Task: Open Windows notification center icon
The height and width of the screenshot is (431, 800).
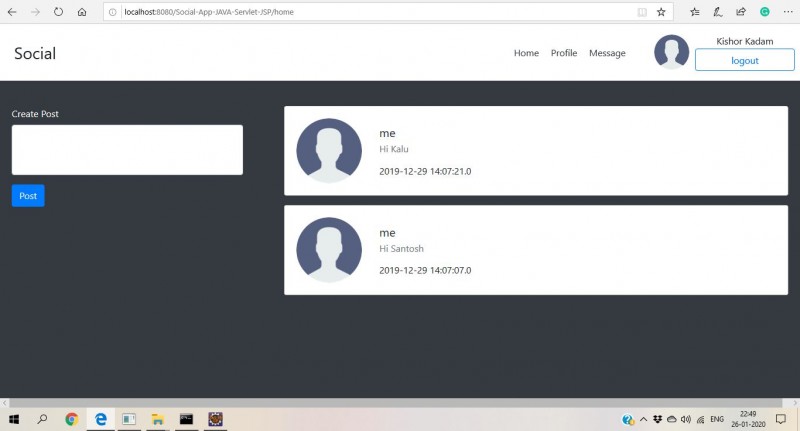Action: pyautogui.click(x=781, y=419)
